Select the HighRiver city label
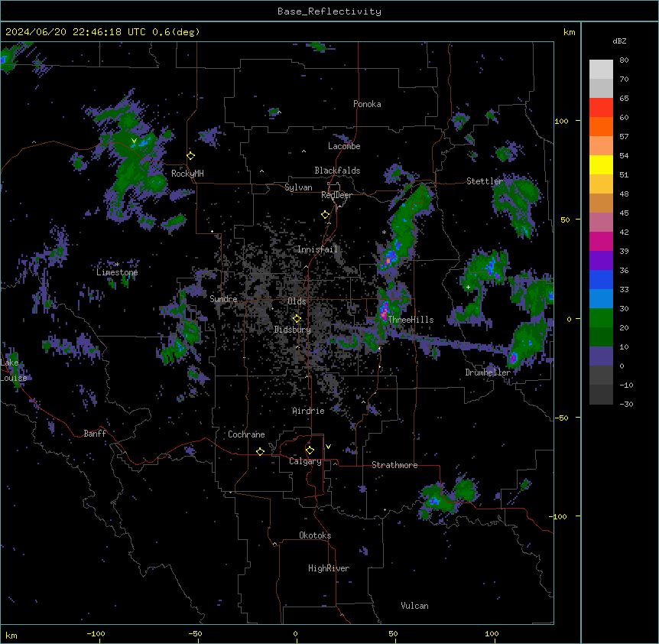 [x=329, y=568]
